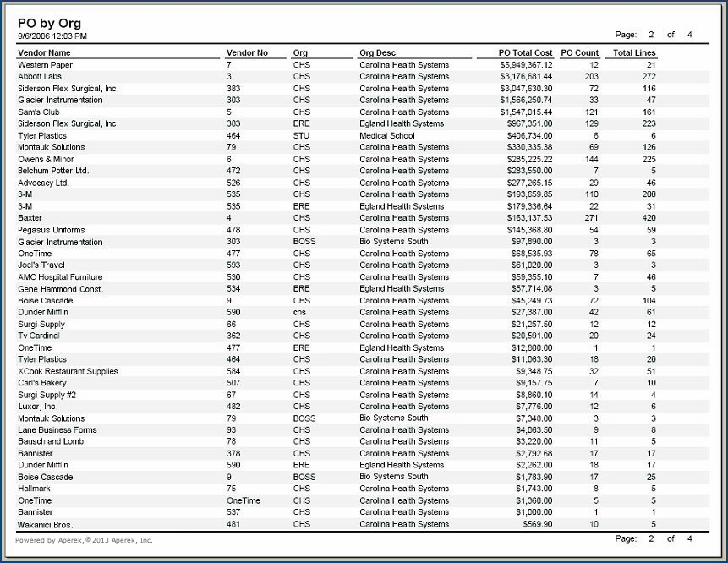
Task: Select the Baxter vendor name
Action: click(30, 218)
